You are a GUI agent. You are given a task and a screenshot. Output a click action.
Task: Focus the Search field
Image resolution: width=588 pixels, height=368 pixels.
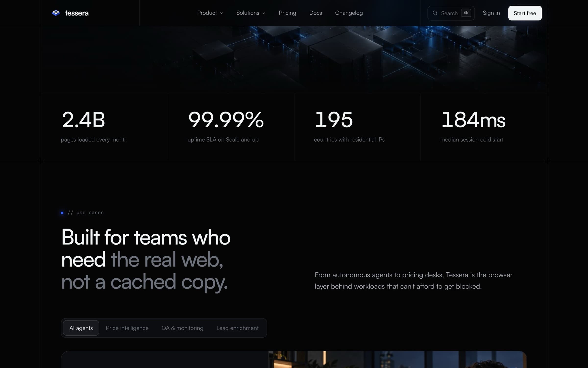pyautogui.click(x=451, y=13)
